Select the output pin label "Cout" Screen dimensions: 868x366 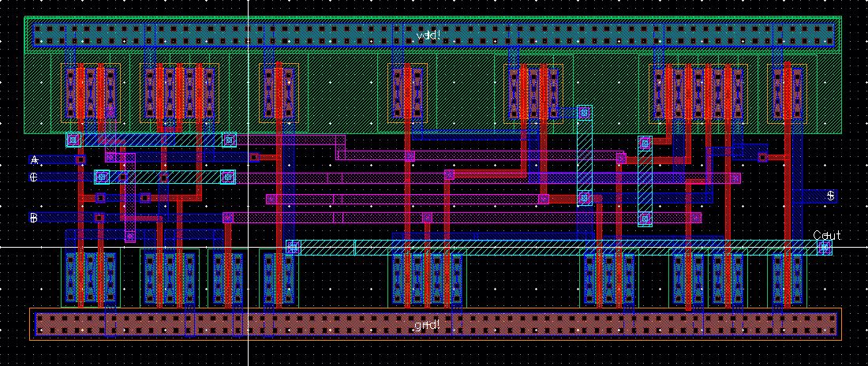pos(826,235)
